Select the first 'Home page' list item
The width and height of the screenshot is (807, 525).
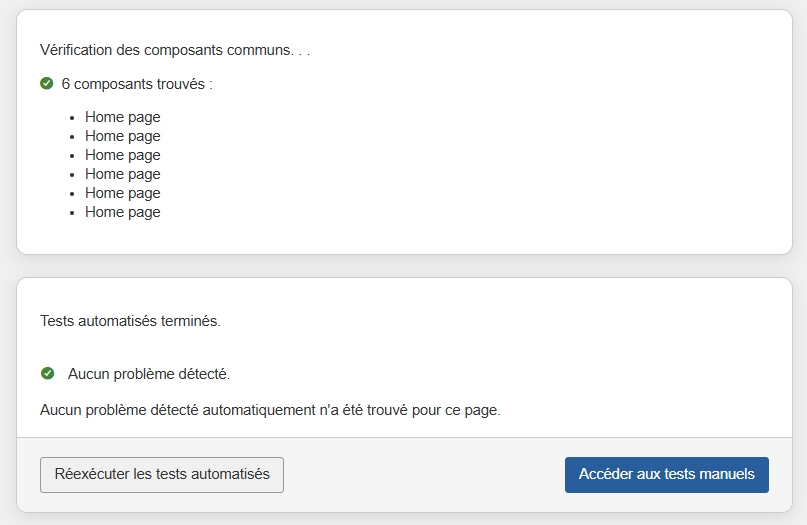tap(122, 117)
